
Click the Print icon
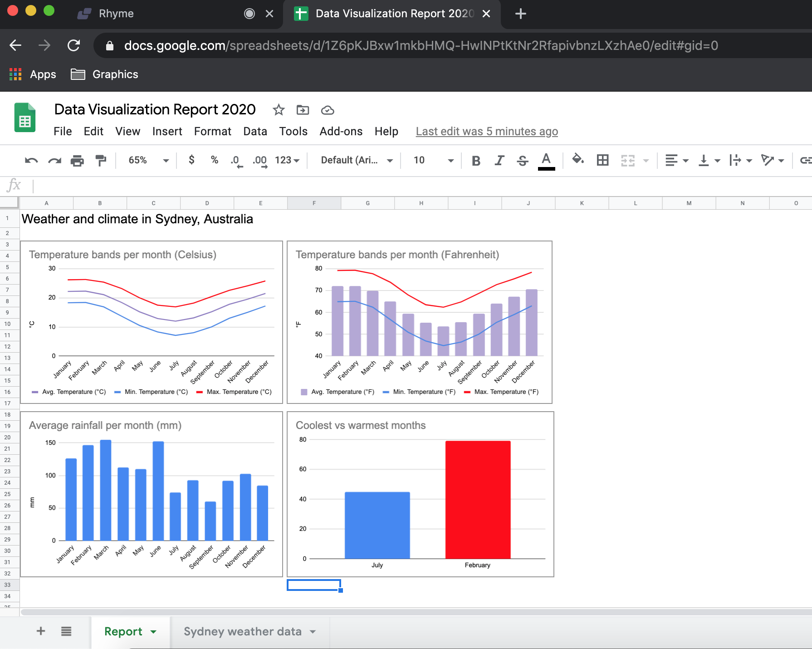pos(77,160)
